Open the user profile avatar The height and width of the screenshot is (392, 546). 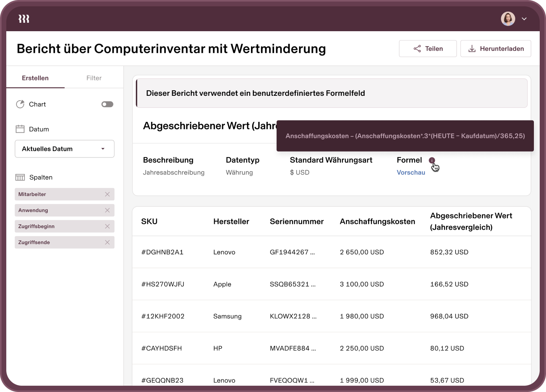click(508, 19)
